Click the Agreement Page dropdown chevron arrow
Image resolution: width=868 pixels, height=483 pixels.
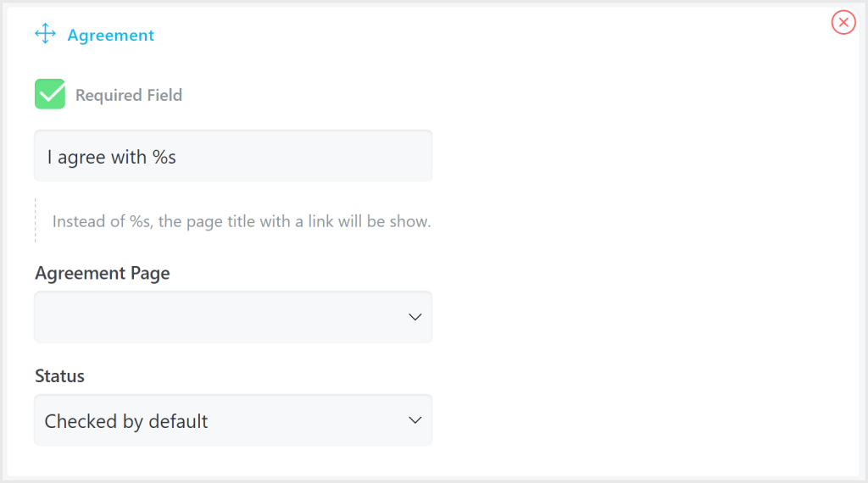pos(415,317)
